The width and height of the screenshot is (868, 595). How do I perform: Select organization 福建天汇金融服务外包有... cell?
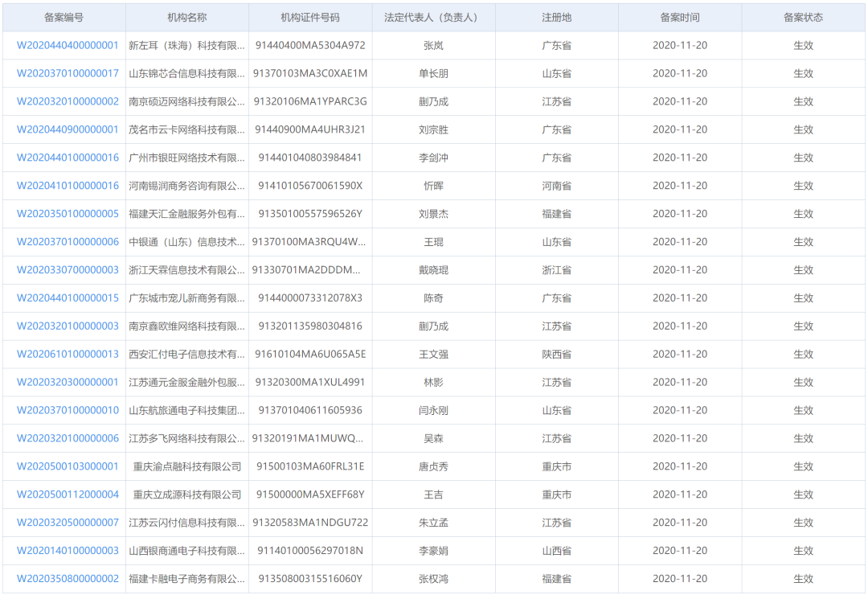pyautogui.click(x=187, y=214)
